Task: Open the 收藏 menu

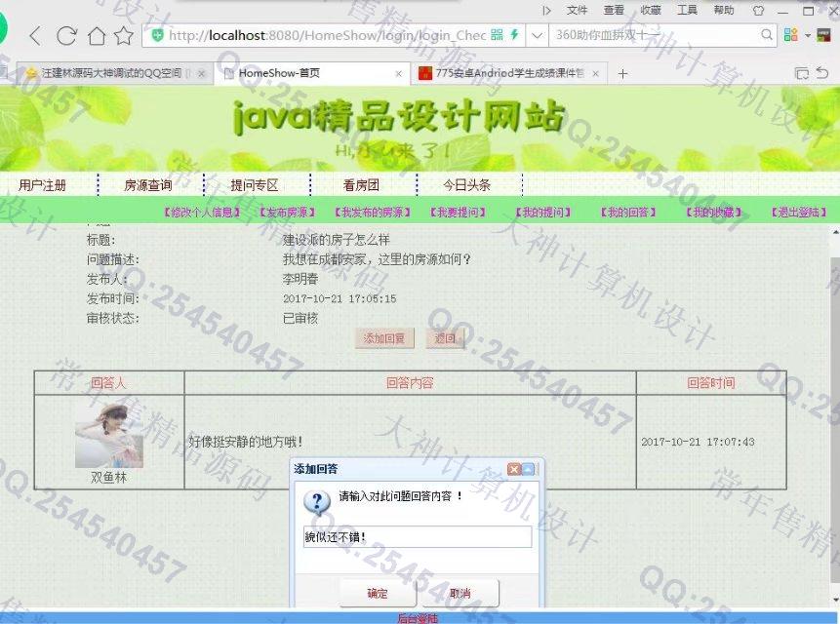Action: click(651, 10)
